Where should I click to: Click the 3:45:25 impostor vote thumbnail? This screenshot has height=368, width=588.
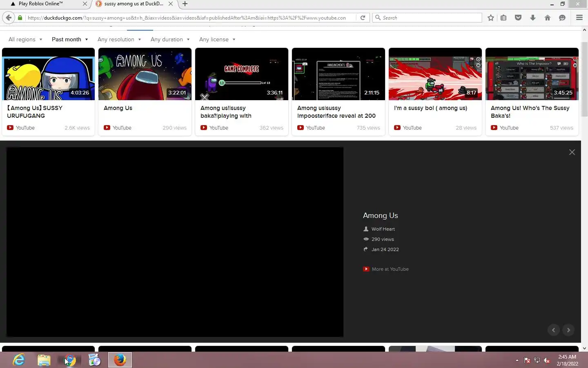532,74
